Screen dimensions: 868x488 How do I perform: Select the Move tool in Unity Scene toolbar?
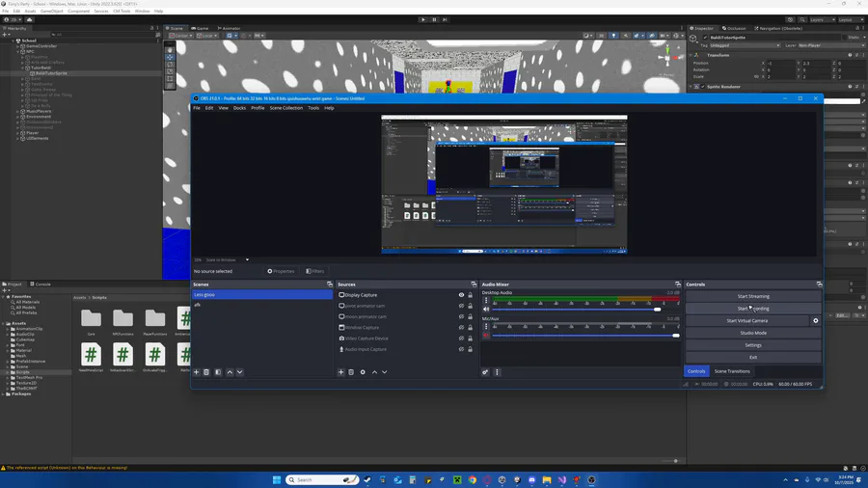(170, 57)
